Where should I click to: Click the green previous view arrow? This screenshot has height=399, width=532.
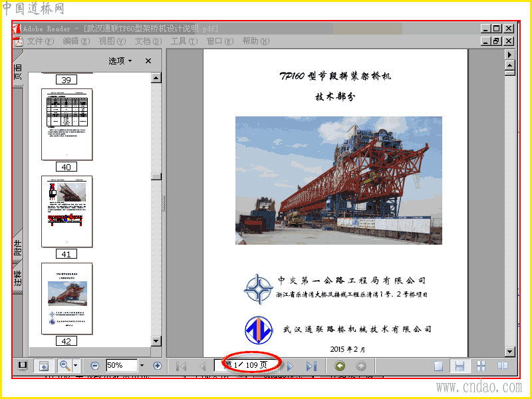pos(340,366)
